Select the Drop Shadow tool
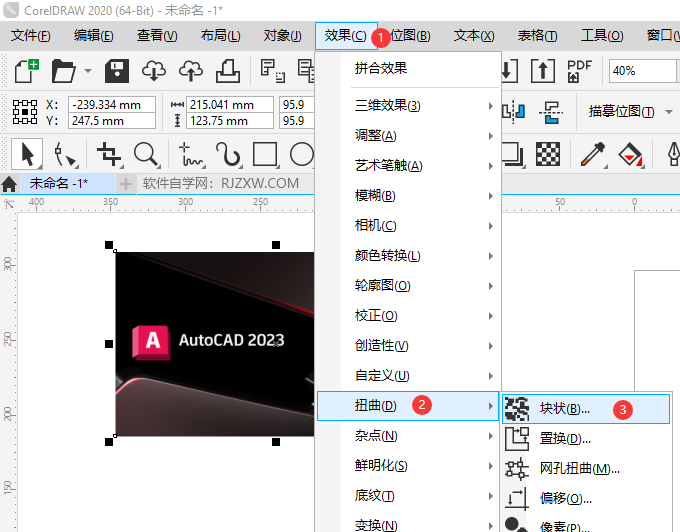Image resolution: width=680 pixels, height=532 pixels. 513,155
